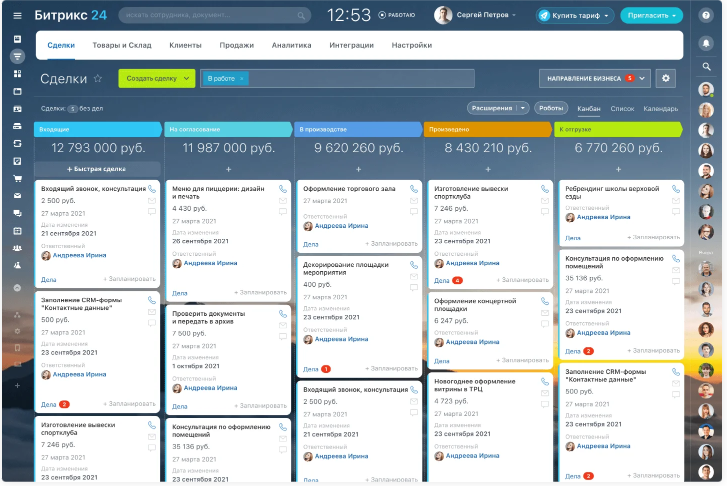
Task: Open Дела link on Изготовление вывески card with 4 badge
Action: pyautogui.click(x=441, y=281)
